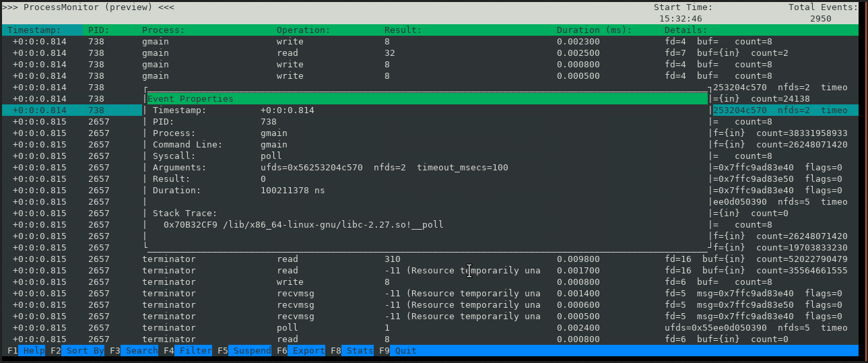Click details cell with count=38331958933
The height and width of the screenshot is (363, 868).
780,133
